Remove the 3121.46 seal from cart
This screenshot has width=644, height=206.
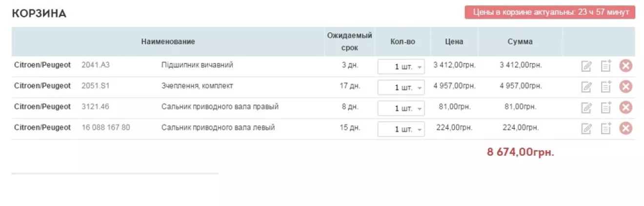coord(625,107)
